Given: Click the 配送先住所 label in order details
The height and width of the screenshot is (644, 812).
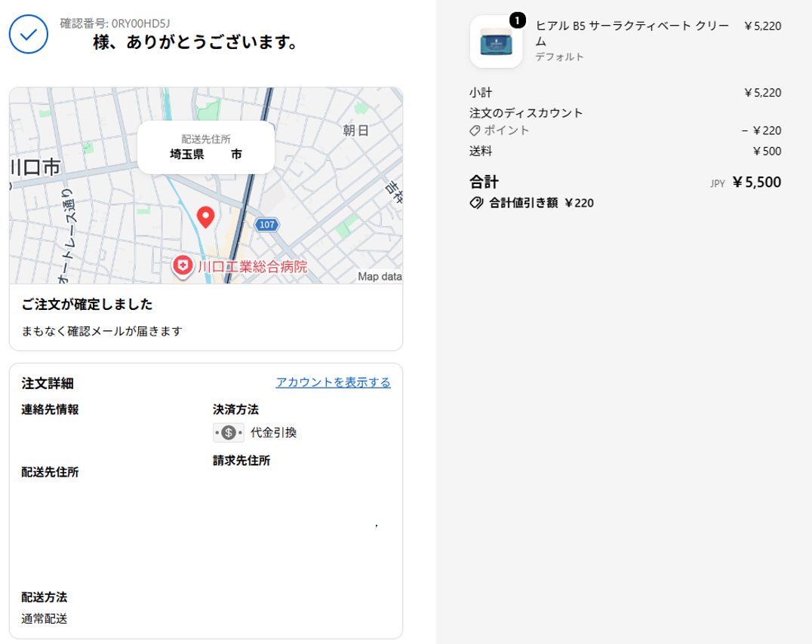Looking at the screenshot, I should pyautogui.click(x=51, y=472).
